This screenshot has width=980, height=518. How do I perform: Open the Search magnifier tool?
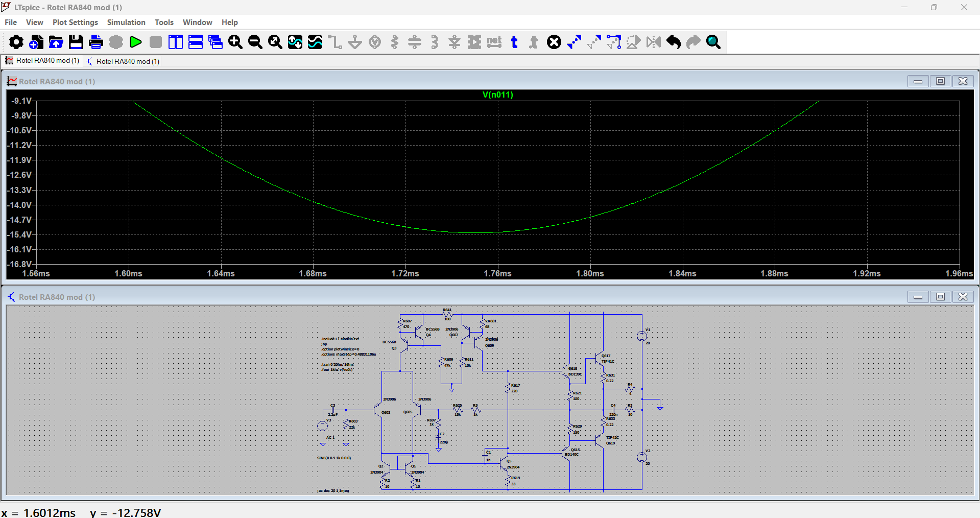click(713, 42)
